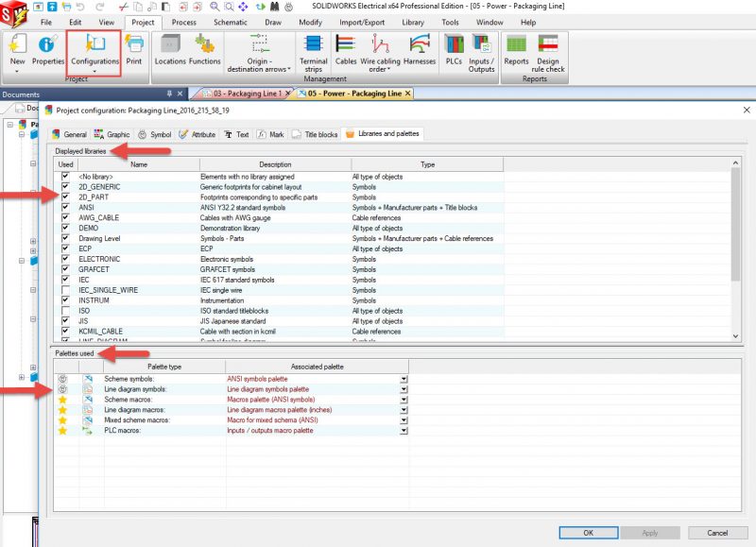
Task: Click the star icon for PLC macros row
Action: click(62, 431)
